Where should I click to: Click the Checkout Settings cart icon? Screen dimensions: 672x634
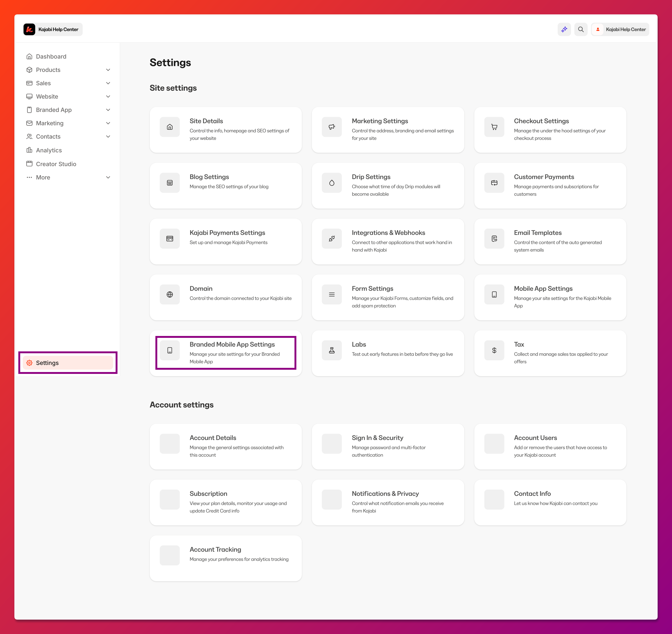click(x=494, y=127)
